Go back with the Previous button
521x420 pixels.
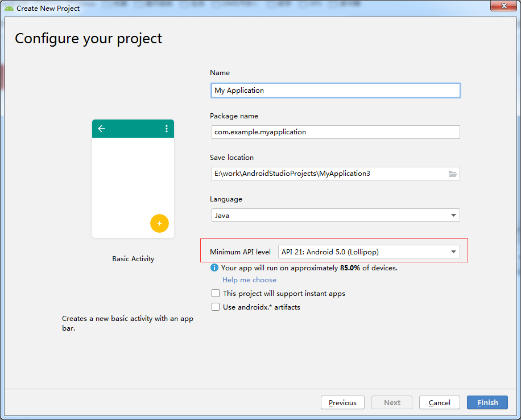click(342, 403)
